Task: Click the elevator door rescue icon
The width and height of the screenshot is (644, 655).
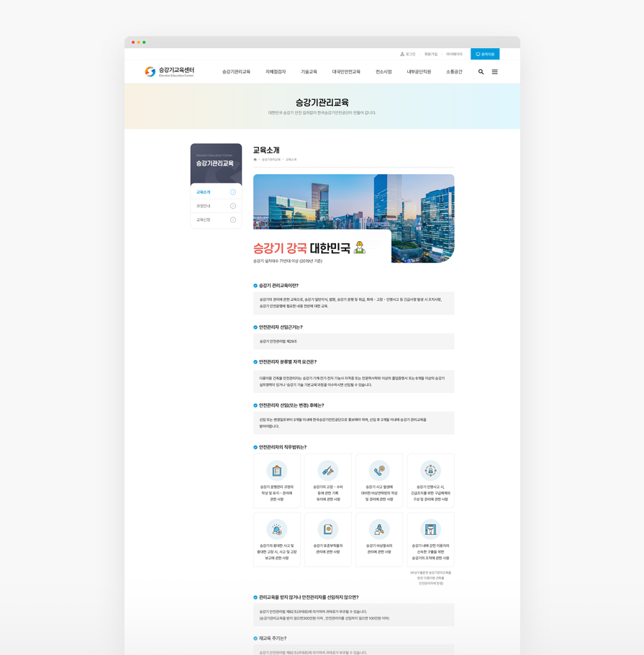Action: [430, 530]
